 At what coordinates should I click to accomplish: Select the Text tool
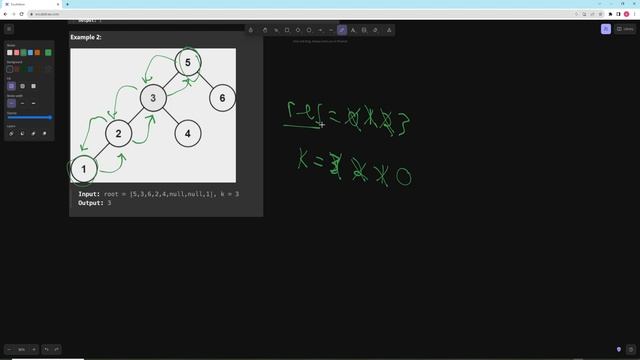coord(353,30)
